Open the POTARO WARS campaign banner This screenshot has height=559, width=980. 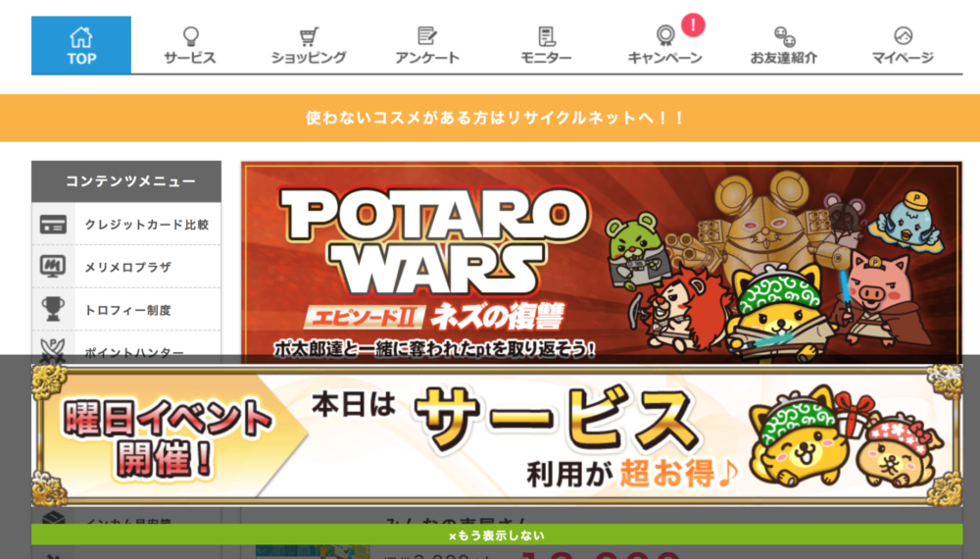pos(602,262)
